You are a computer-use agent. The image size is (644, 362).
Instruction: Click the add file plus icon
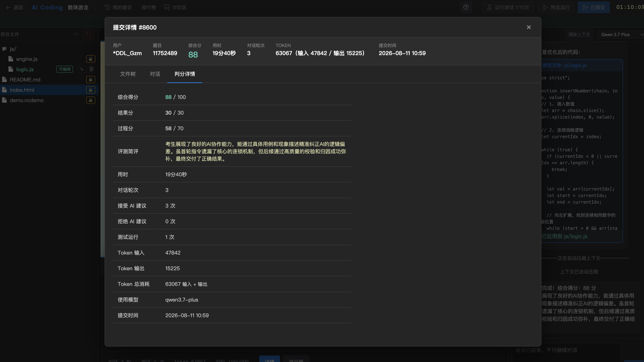click(76, 34)
